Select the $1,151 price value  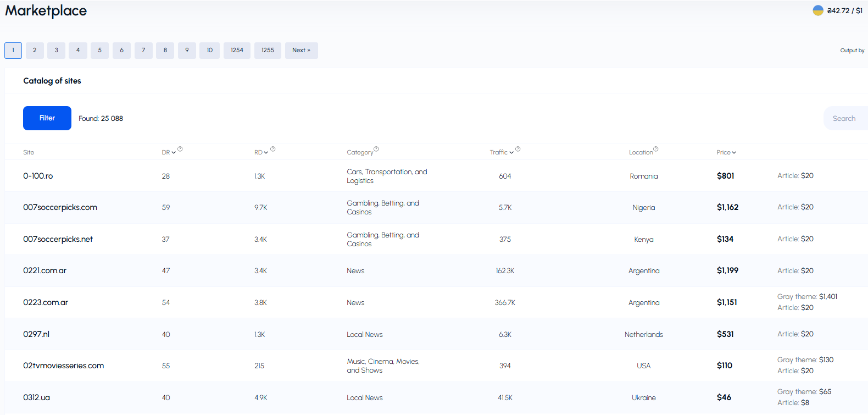[727, 302]
